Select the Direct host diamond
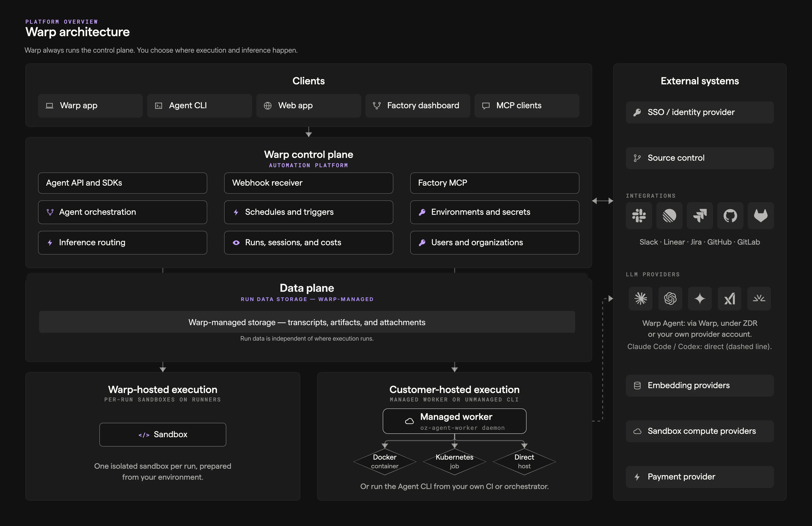This screenshot has height=526, width=812. 524,462
